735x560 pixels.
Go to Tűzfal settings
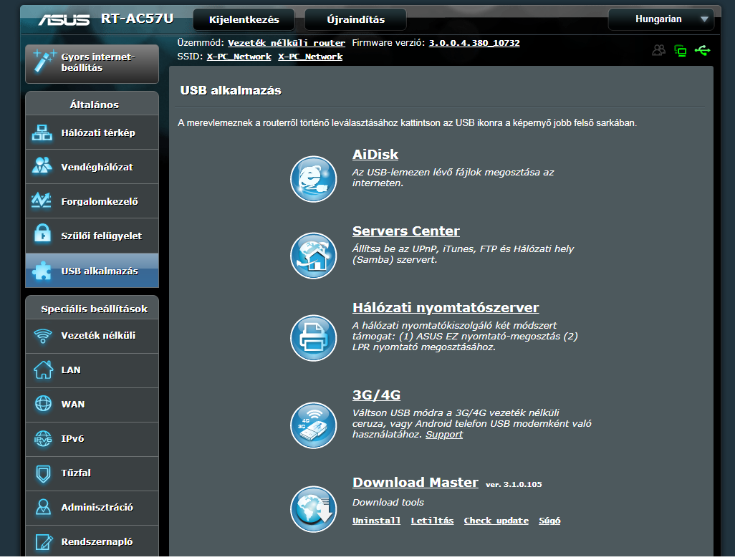92,473
